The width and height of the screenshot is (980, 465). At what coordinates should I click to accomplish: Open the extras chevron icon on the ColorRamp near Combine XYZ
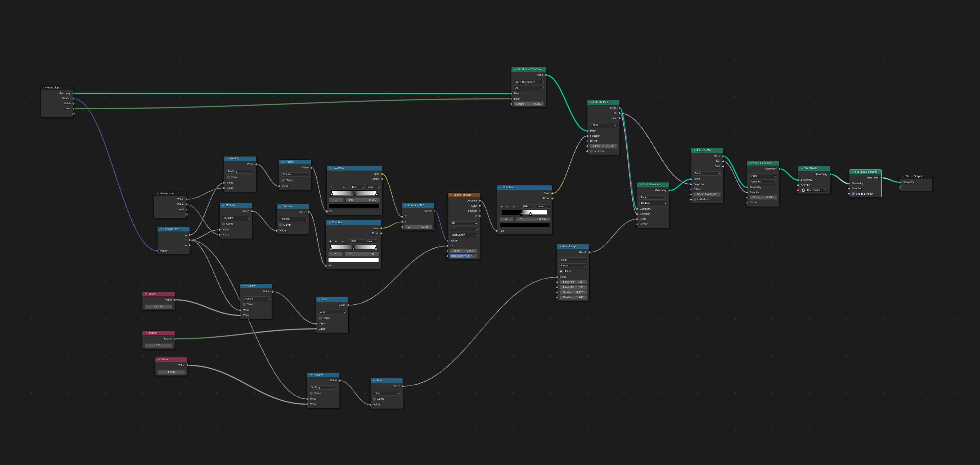[x=343, y=241]
